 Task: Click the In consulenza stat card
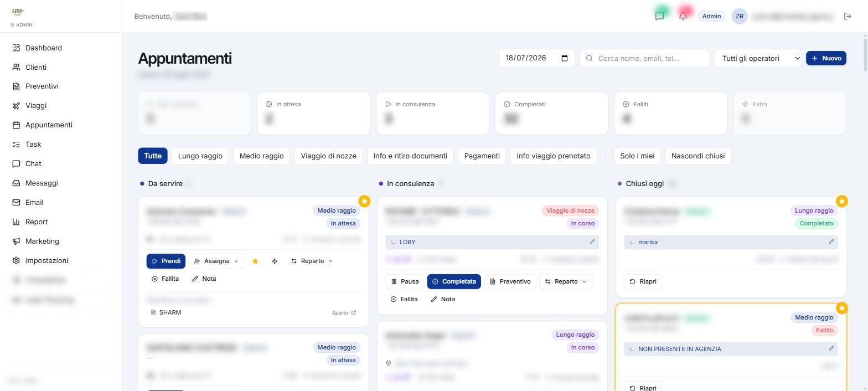click(x=432, y=114)
